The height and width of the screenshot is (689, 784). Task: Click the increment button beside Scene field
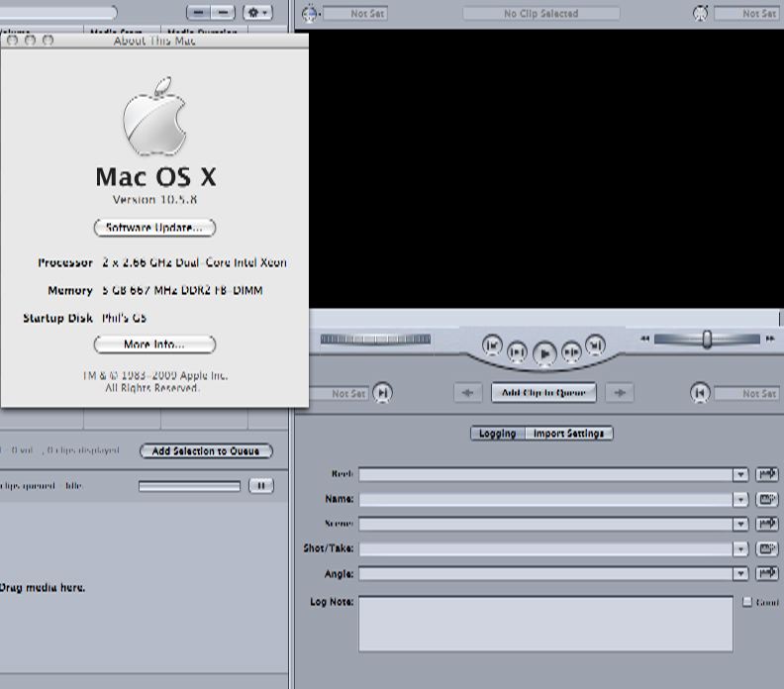766,524
